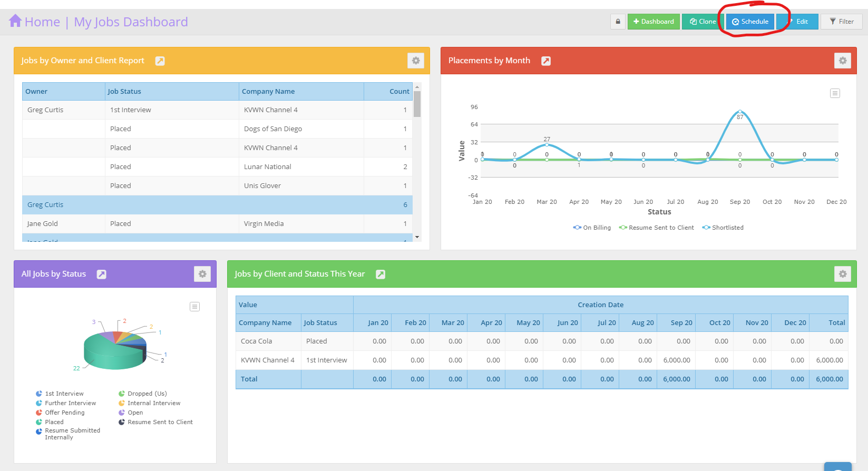Toggle Resume Sent to Client line legend
Screen dimensions: 868x471
pyautogui.click(x=657, y=228)
